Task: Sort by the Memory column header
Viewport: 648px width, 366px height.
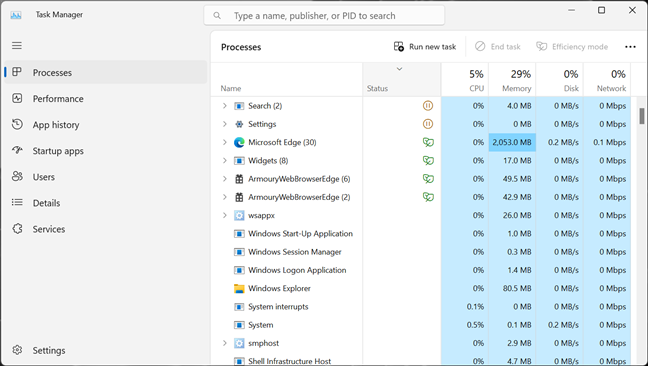Action: tap(512, 80)
